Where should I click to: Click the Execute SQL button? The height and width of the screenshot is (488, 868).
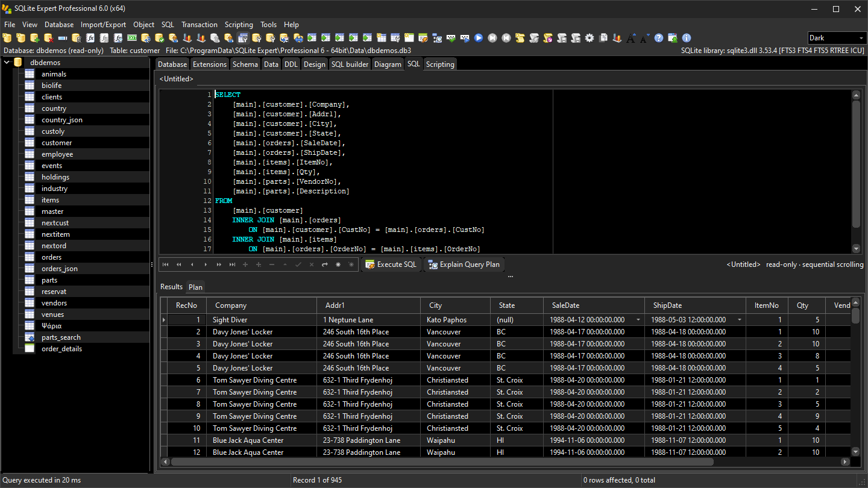[391, 264]
